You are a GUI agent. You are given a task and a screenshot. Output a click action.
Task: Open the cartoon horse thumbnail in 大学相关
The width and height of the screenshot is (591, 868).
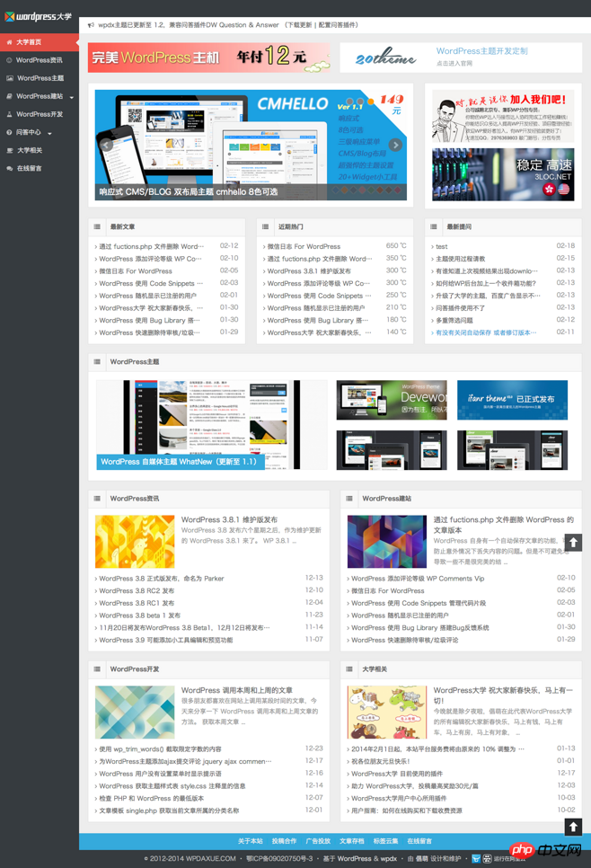click(x=387, y=712)
